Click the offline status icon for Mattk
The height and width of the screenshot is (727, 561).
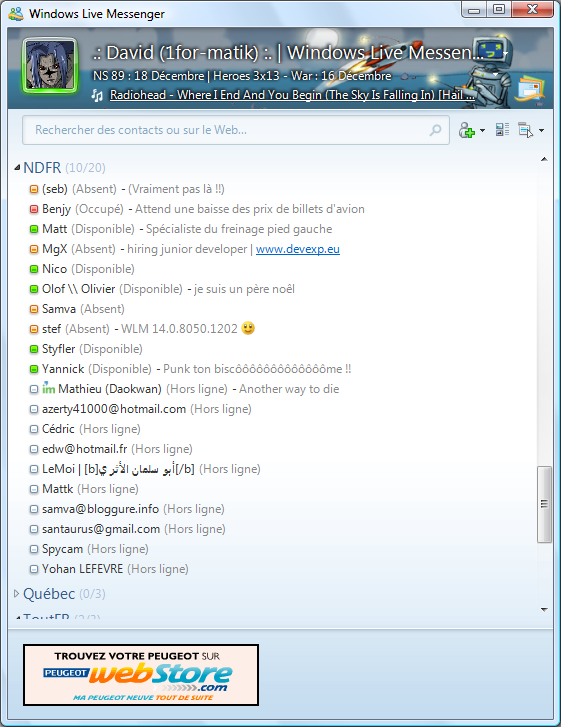tap(34, 489)
